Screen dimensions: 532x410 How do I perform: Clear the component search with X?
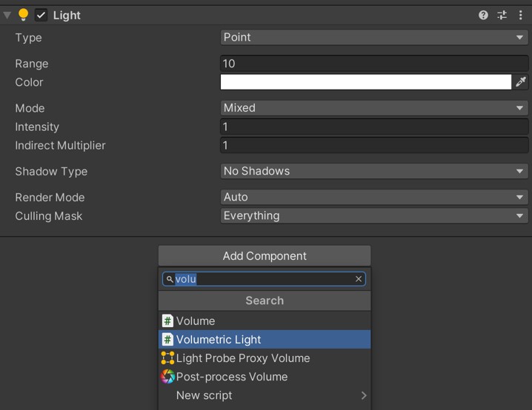359,279
